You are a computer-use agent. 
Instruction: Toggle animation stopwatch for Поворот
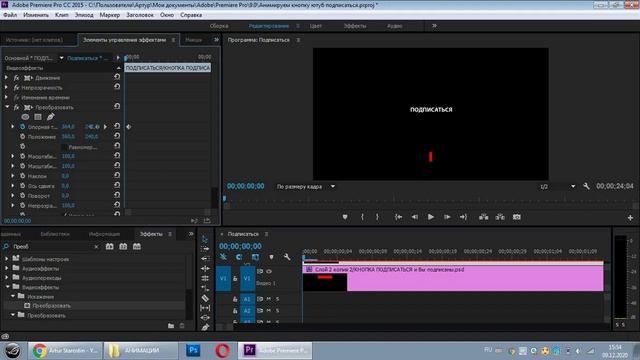tap(22, 196)
